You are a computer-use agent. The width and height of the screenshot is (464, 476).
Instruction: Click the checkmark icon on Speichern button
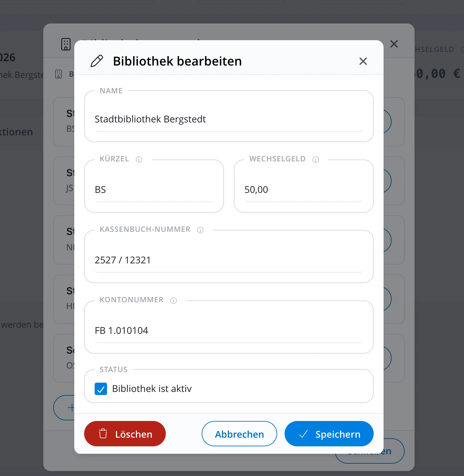(303, 434)
